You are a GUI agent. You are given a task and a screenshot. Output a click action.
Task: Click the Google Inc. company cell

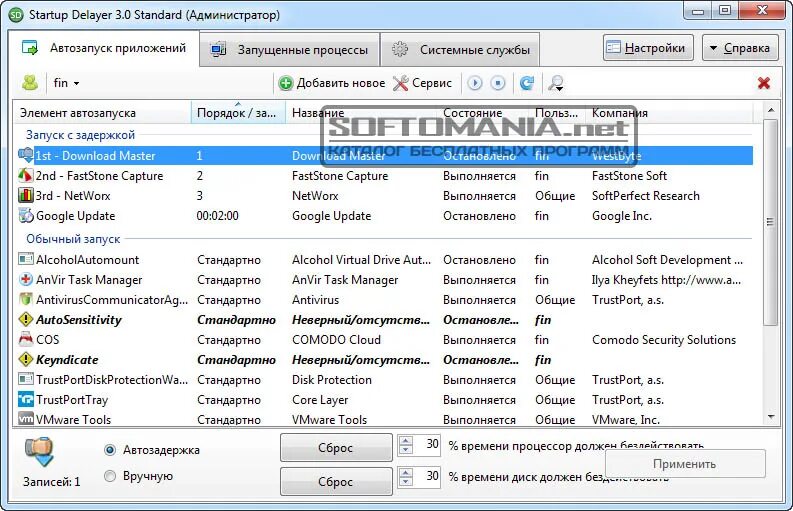click(622, 216)
